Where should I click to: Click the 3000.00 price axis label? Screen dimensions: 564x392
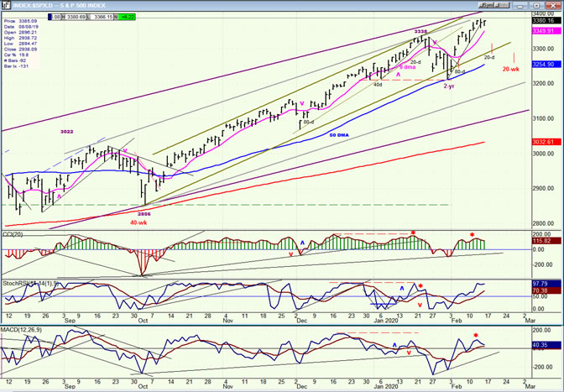click(x=543, y=154)
